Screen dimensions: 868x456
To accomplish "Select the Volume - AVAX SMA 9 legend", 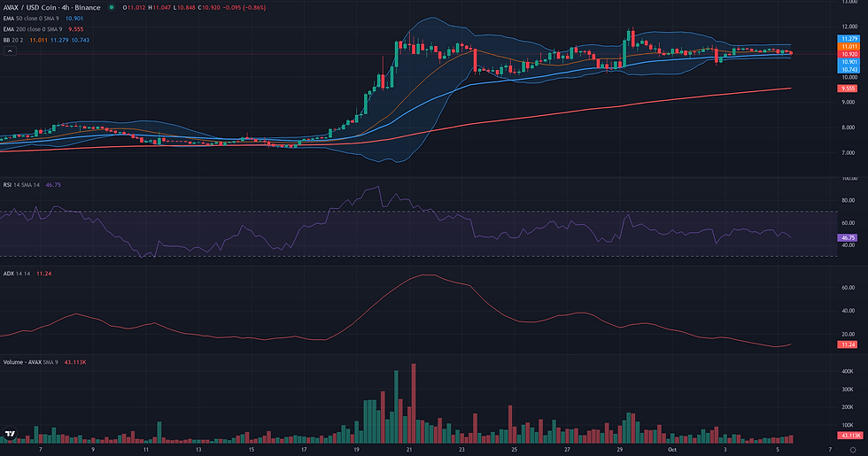I will (30, 362).
